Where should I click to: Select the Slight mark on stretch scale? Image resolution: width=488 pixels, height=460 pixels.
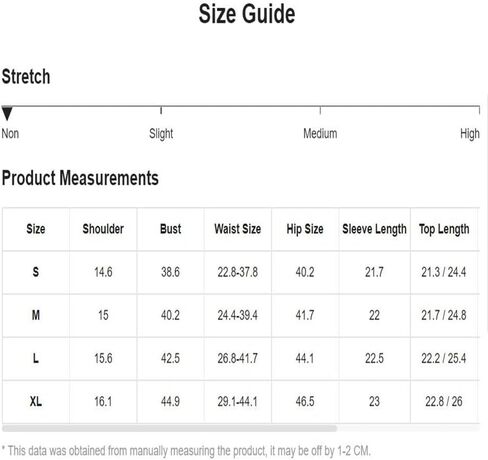point(161,134)
